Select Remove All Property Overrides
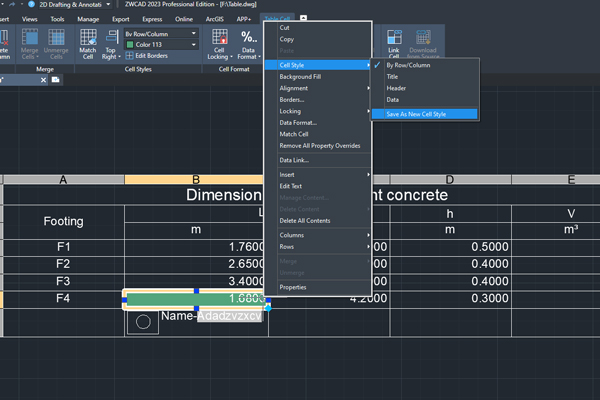 click(318, 145)
